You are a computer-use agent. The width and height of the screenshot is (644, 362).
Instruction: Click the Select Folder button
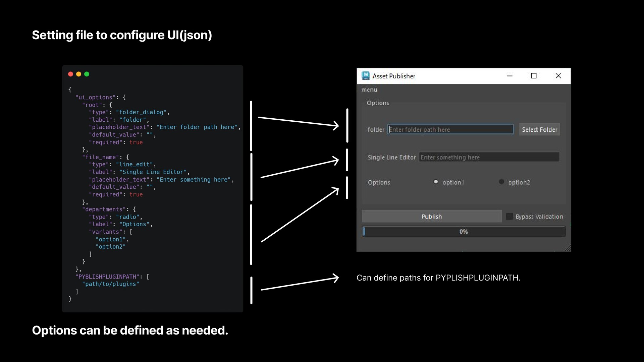[x=539, y=129]
